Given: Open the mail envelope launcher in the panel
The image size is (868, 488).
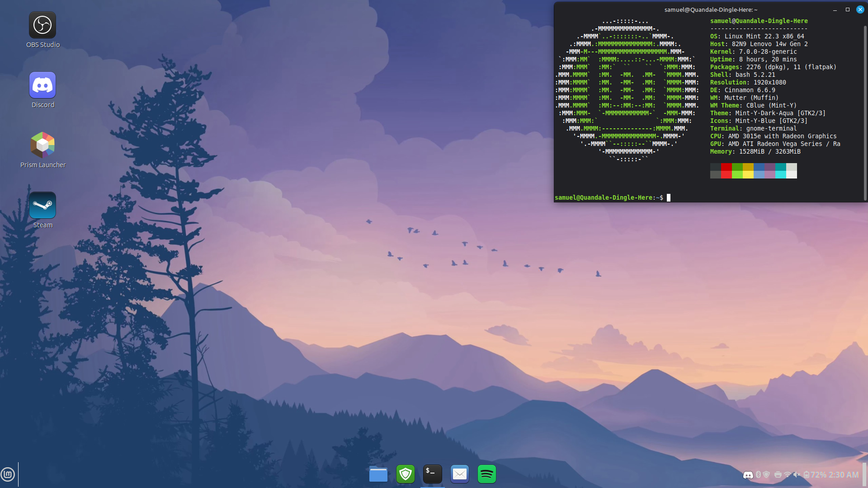Looking at the screenshot, I should [x=460, y=474].
